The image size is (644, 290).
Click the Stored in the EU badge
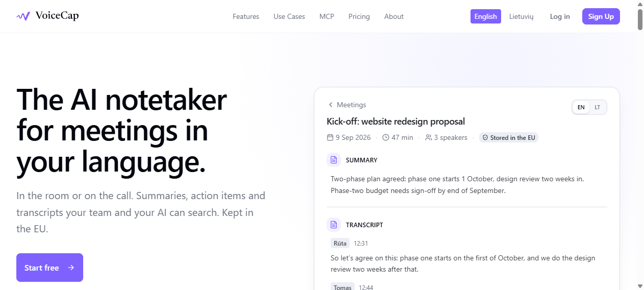(509, 138)
